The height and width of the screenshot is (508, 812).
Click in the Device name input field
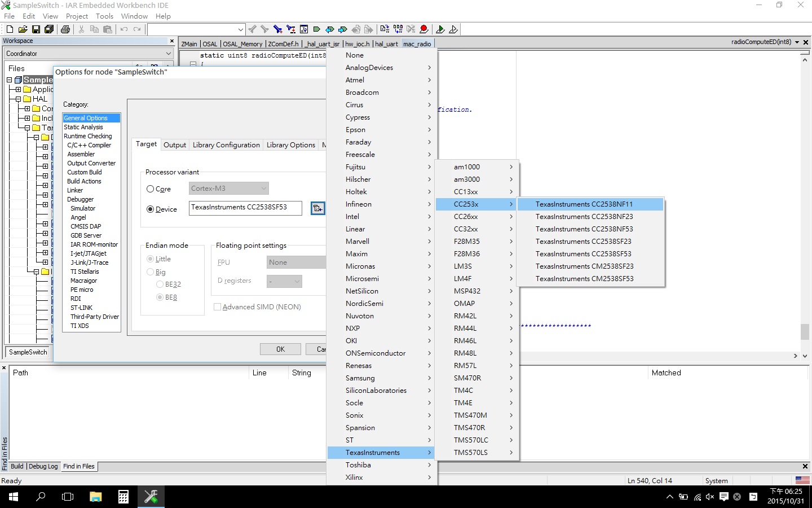[245, 208]
